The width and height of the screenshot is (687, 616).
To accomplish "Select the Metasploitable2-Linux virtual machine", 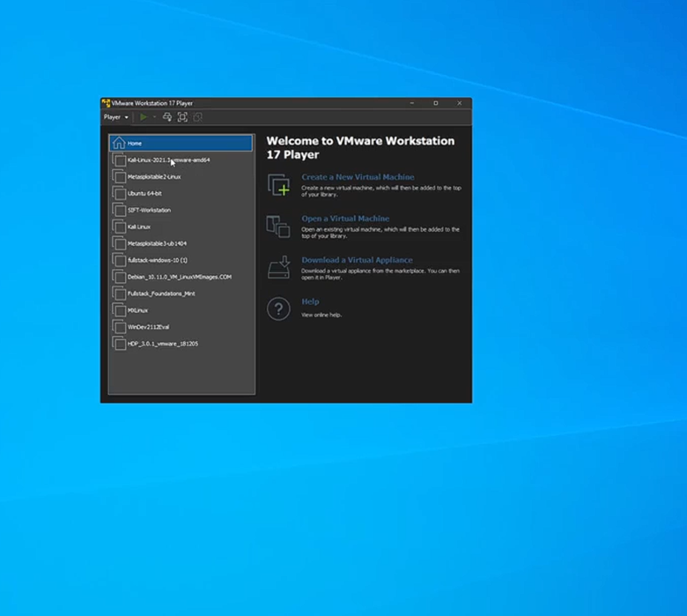I will [x=154, y=176].
